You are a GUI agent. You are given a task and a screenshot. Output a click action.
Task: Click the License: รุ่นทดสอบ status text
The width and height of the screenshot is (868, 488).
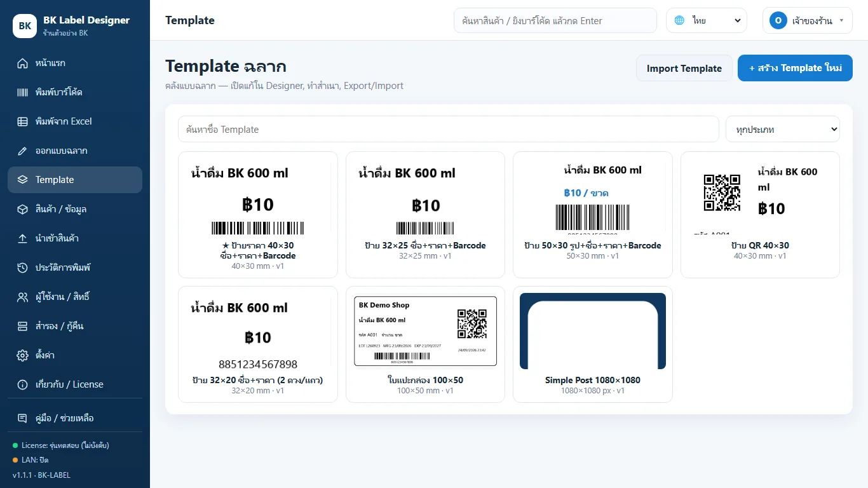[65, 445]
